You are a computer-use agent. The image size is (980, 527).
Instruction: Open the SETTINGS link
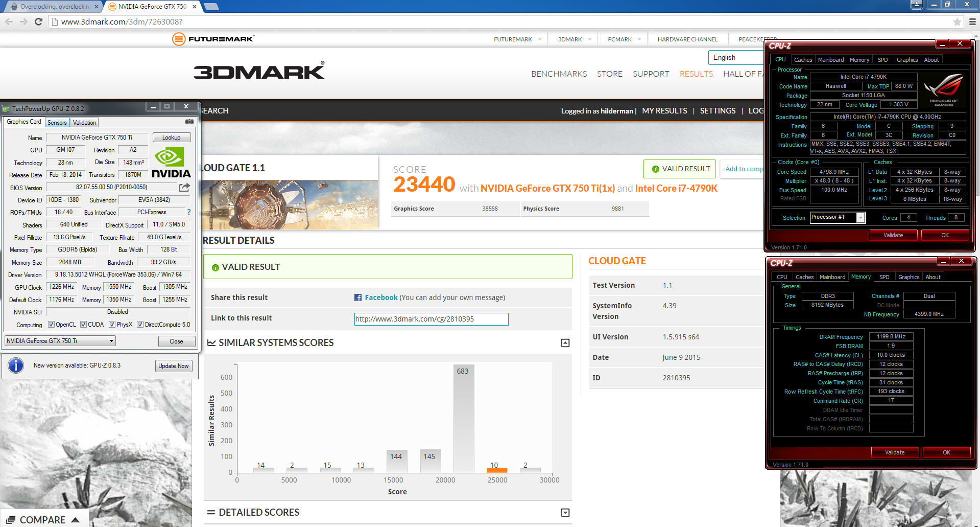point(718,111)
